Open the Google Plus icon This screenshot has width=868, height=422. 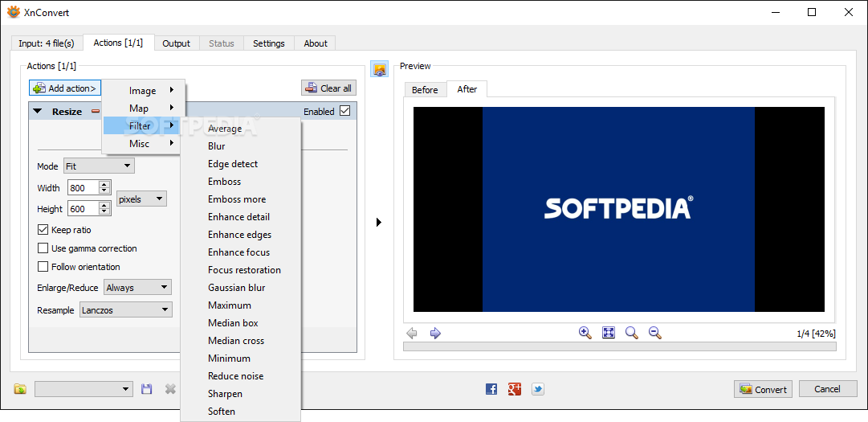coord(514,389)
